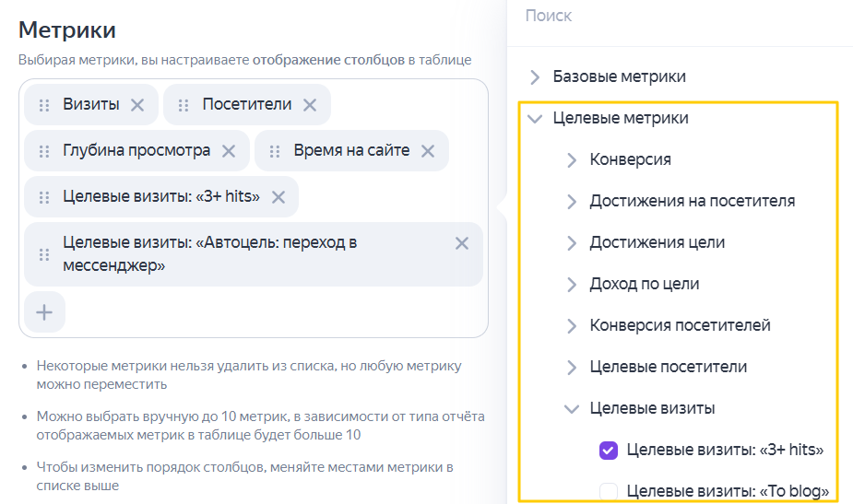This screenshot has height=504, width=853.
Task: Expand the Целевые посетители subgroup
Action: click(572, 368)
